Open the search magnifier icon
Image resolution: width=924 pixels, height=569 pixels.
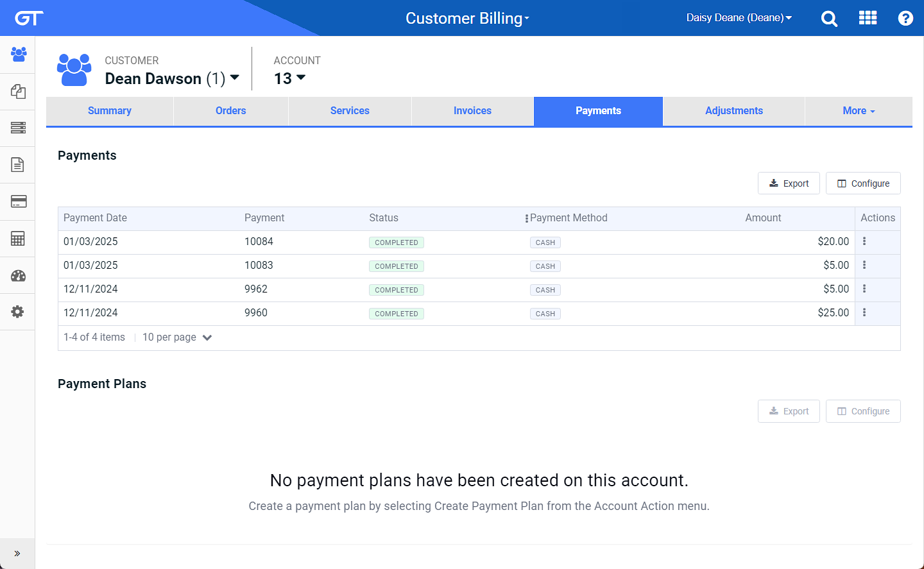coord(829,18)
